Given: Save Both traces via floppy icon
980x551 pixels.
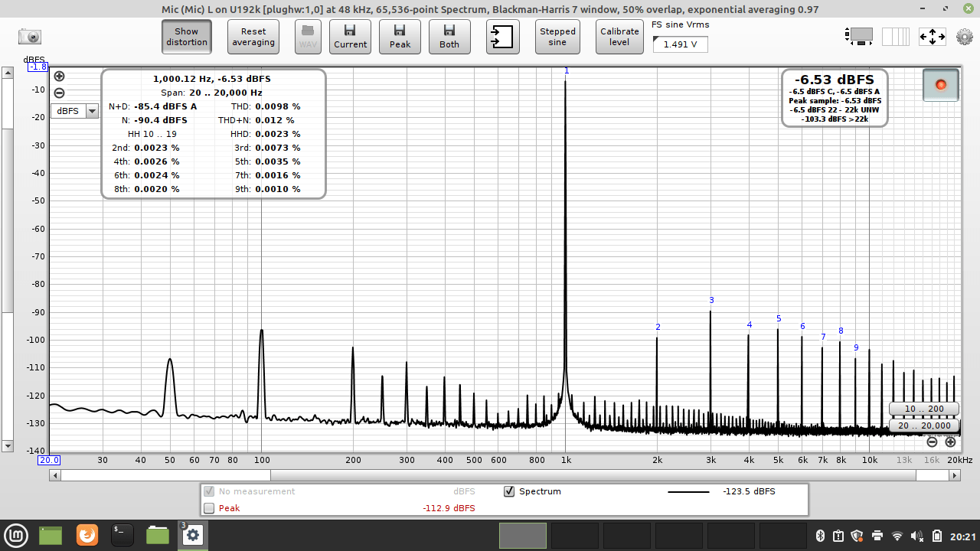Looking at the screenshot, I should pos(449,37).
